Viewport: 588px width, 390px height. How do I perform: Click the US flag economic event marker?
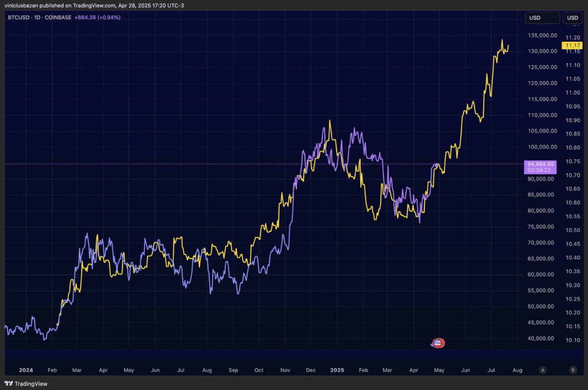pyautogui.click(x=437, y=343)
